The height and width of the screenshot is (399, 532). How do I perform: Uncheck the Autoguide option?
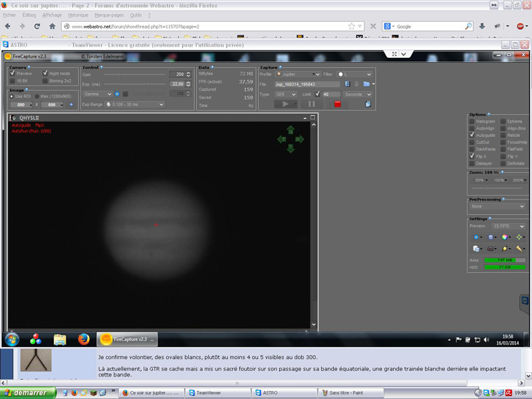click(x=472, y=135)
